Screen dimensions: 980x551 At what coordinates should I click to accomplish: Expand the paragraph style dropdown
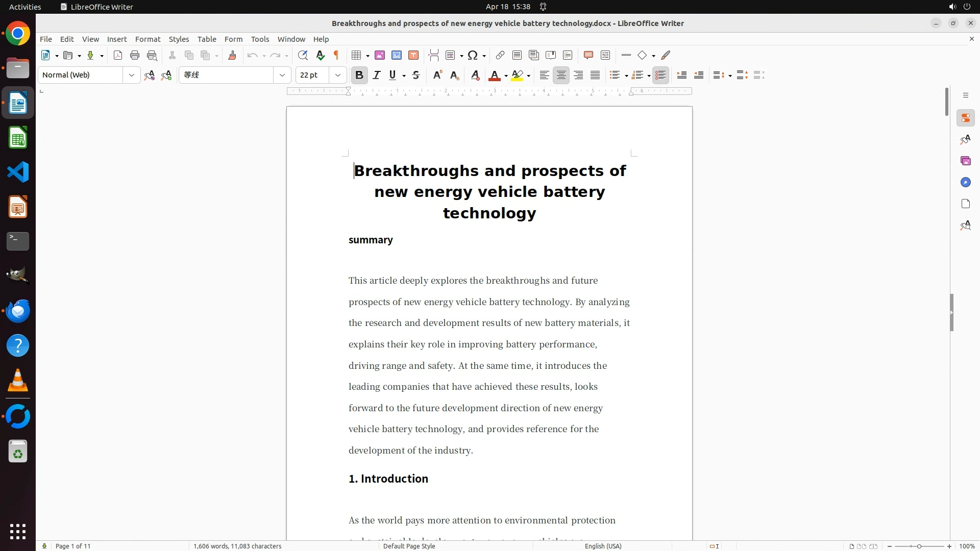[131, 75]
